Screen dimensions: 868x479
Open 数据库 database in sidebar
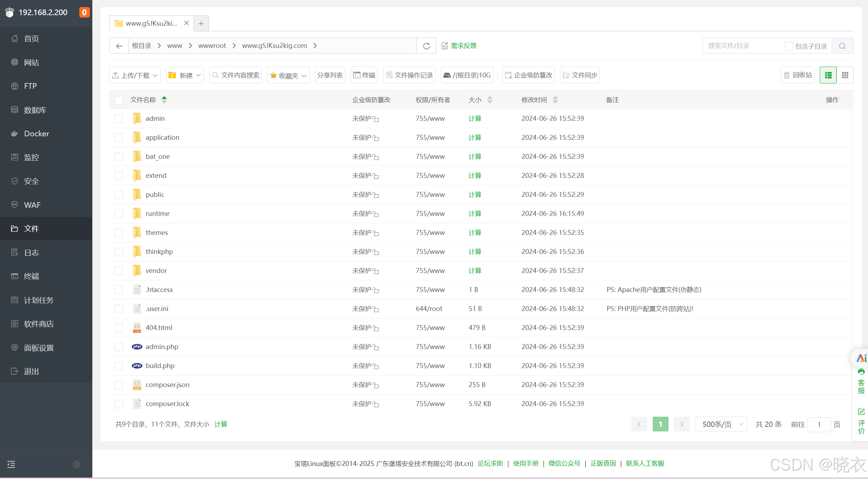(35, 110)
